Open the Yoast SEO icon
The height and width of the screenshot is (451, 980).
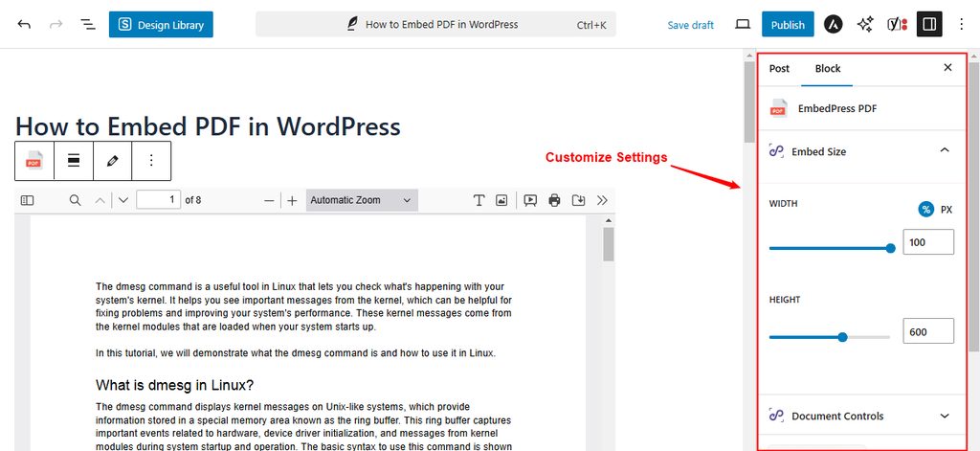898,24
